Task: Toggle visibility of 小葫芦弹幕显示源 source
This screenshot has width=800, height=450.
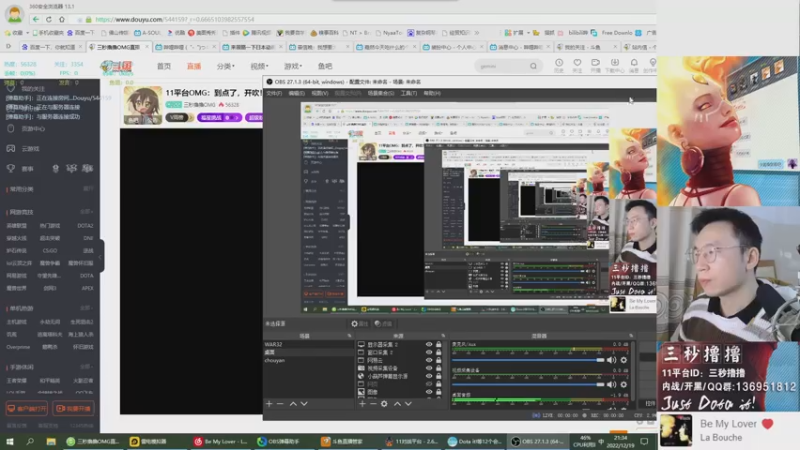Action: [x=429, y=376]
